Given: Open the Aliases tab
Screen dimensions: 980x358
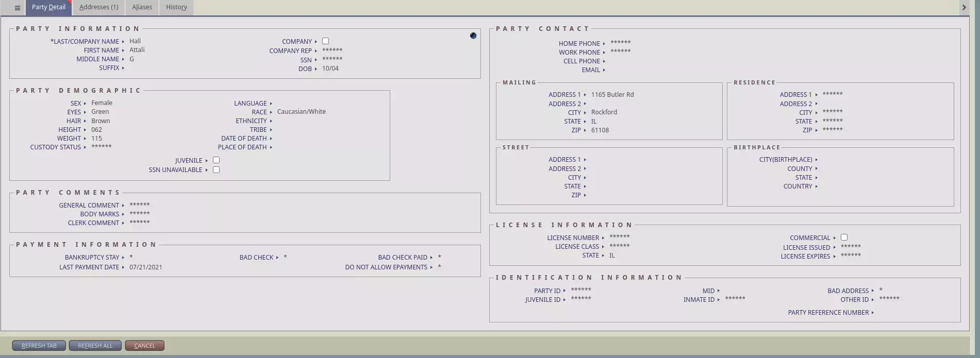Looking at the screenshot, I should [142, 7].
